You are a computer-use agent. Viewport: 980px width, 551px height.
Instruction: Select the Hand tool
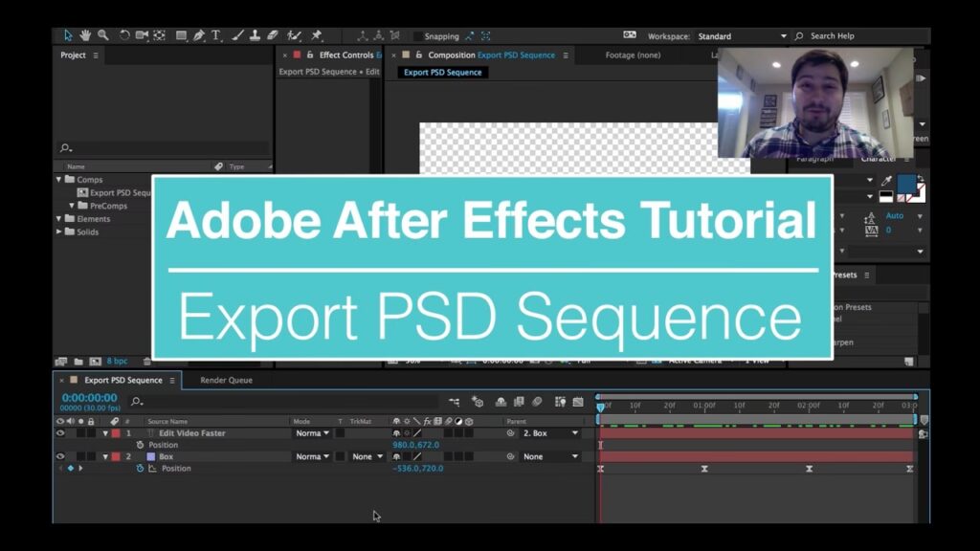coord(85,35)
